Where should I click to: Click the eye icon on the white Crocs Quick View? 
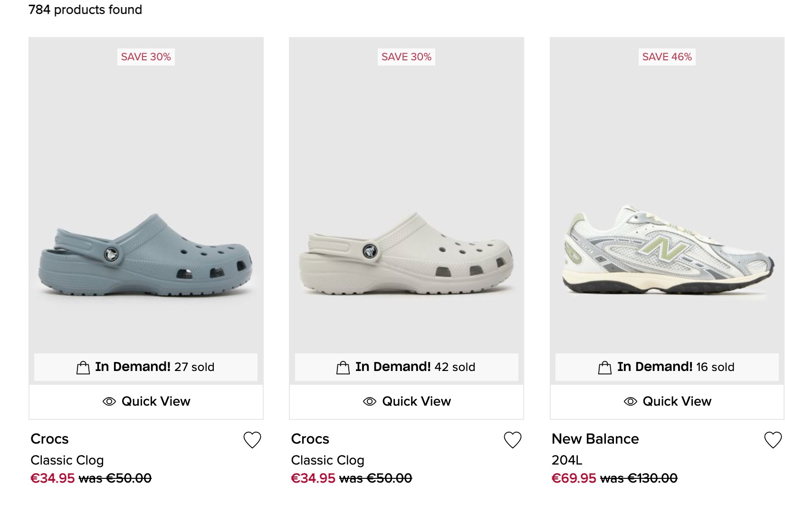point(370,401)
